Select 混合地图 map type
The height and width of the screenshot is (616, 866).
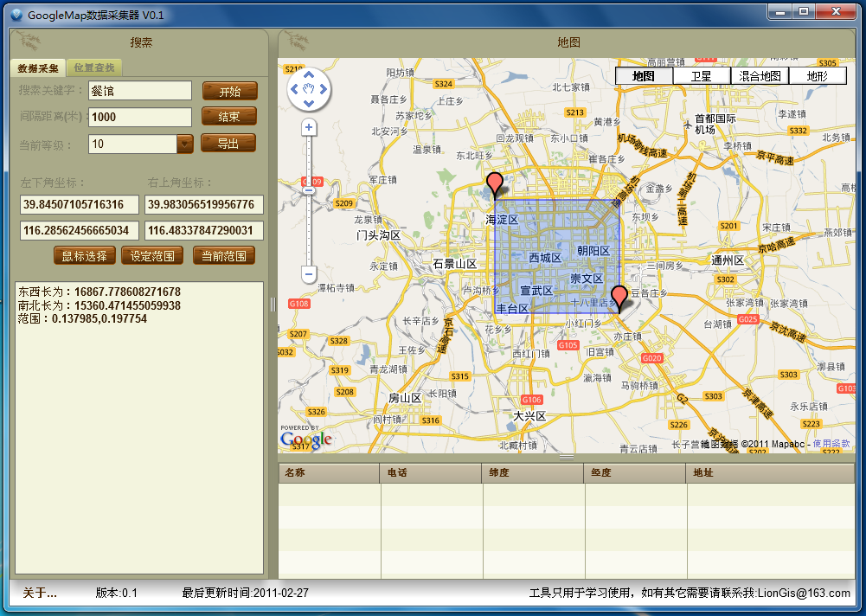pyautogui.click(x=760, y=75)
